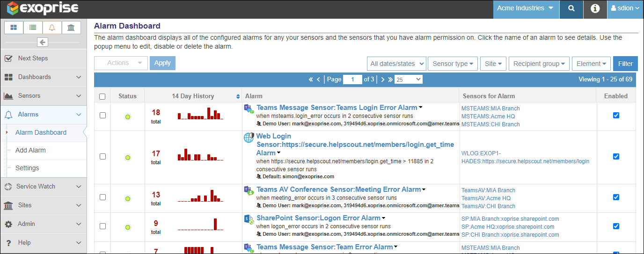The height and width of the screenshot is (254, 644).
Task: Click the page number input field
Action: coord(352,80)
